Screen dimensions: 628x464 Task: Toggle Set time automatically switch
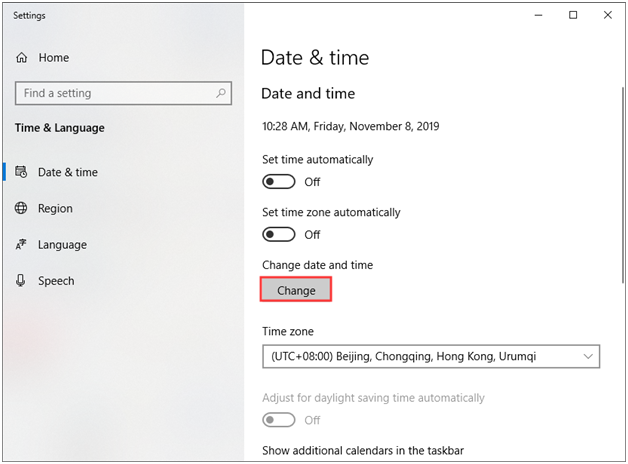[279, 182]
